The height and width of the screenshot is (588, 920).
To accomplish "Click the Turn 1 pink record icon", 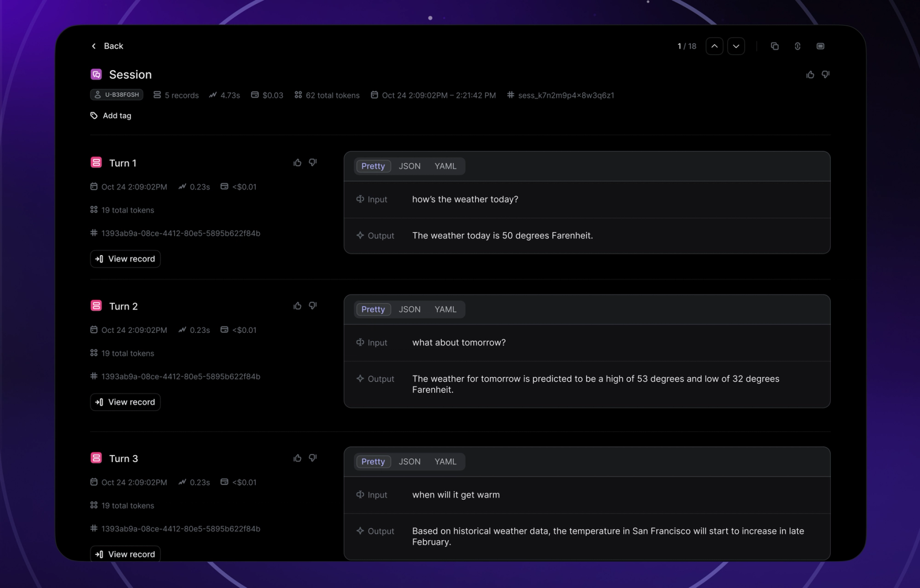I will point(96,162).
